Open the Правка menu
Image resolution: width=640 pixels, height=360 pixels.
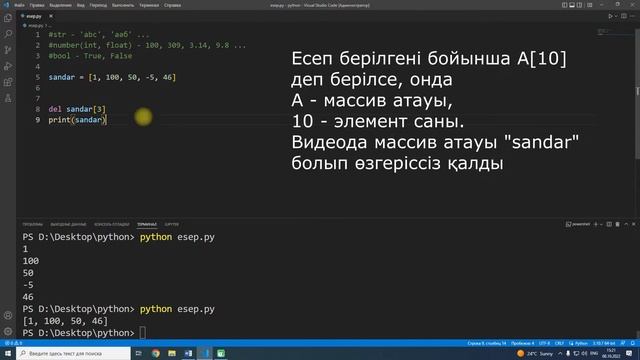(x=37, y=5)
